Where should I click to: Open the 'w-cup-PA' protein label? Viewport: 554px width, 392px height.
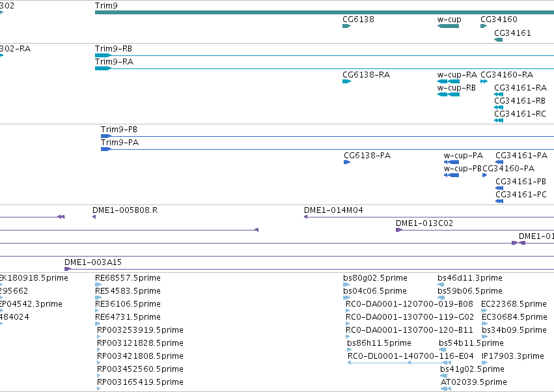[x=464, y=156]
